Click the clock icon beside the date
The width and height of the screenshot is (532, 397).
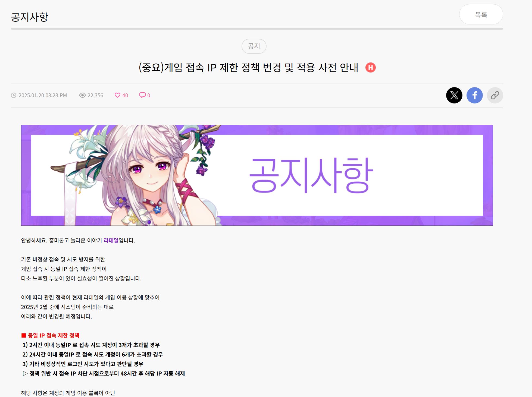pyautogui.click(x=14, y=95)
